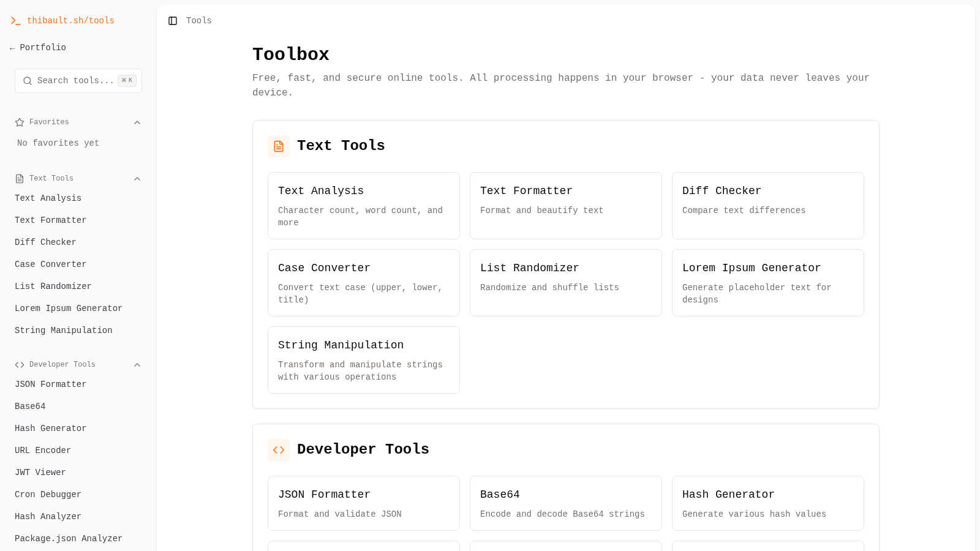Open Hash Analyzer from the sidebar
This screenshot has height=551, width=980.
[78, 517]
